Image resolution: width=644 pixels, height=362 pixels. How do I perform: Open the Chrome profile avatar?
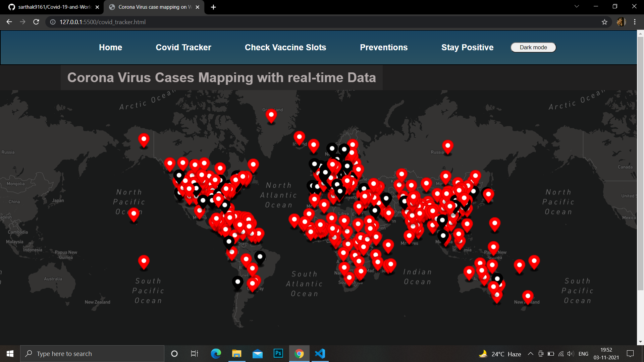pyautogui.click(x=621, y=22)
